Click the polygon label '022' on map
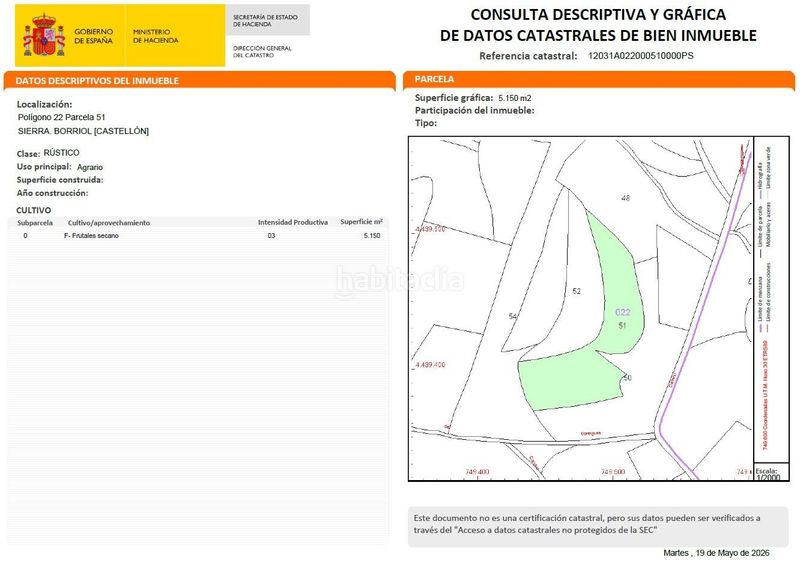Viewport: 800px width, 563px height. coord(622,312)
